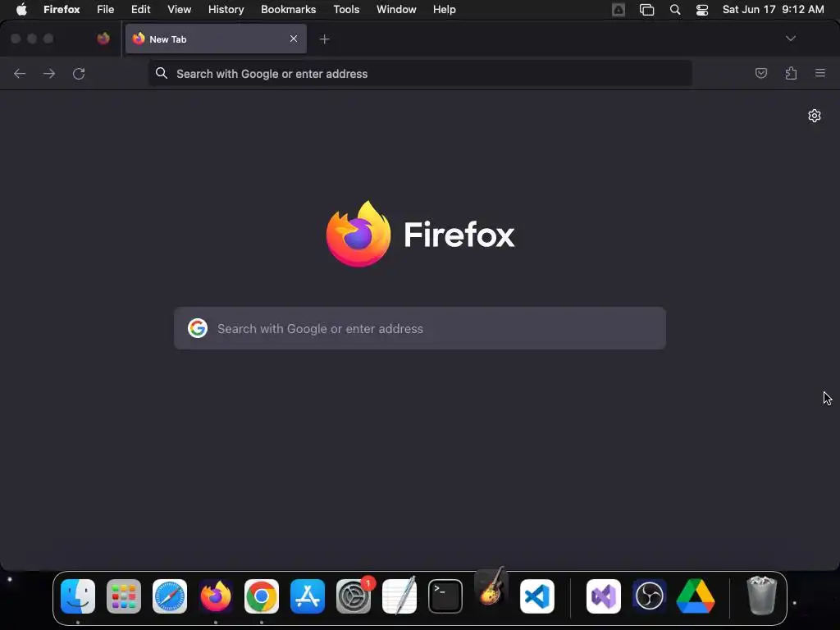Open the Firefox application menu (hamburger)
The width and height of the screenshot is (840, 630).
[x=820, y=73]
